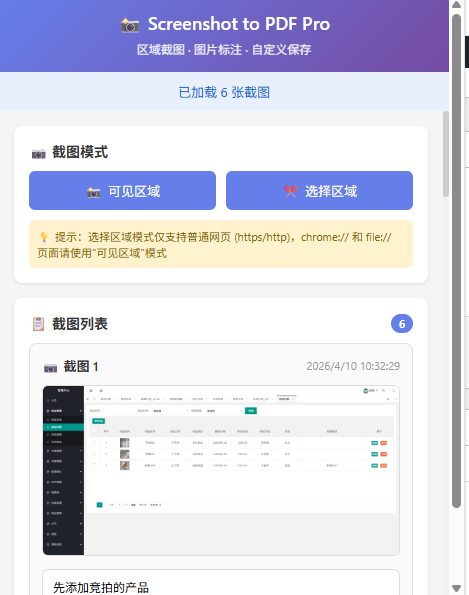Click the clipboard icon next to 截图列表
469x595 pixels.
tap(38, 324)
